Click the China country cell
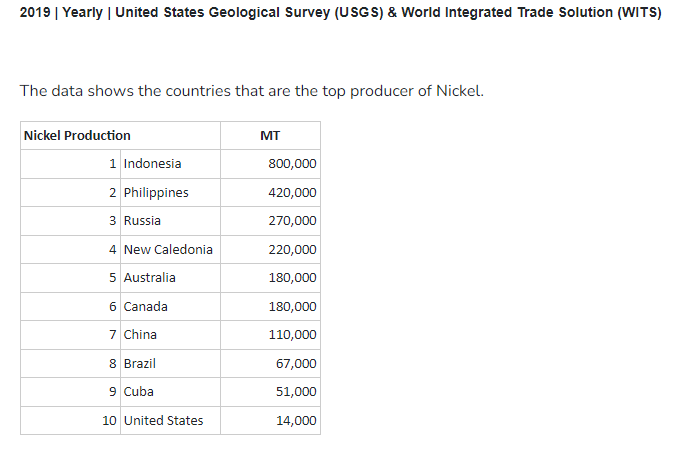 140,335
